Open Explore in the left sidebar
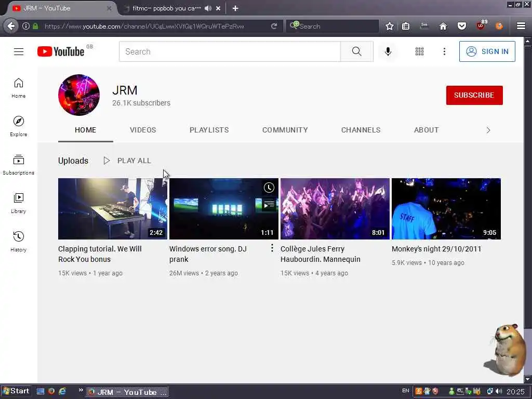Image resolution: width=532 pixels, height=399 pixels. 19,126
